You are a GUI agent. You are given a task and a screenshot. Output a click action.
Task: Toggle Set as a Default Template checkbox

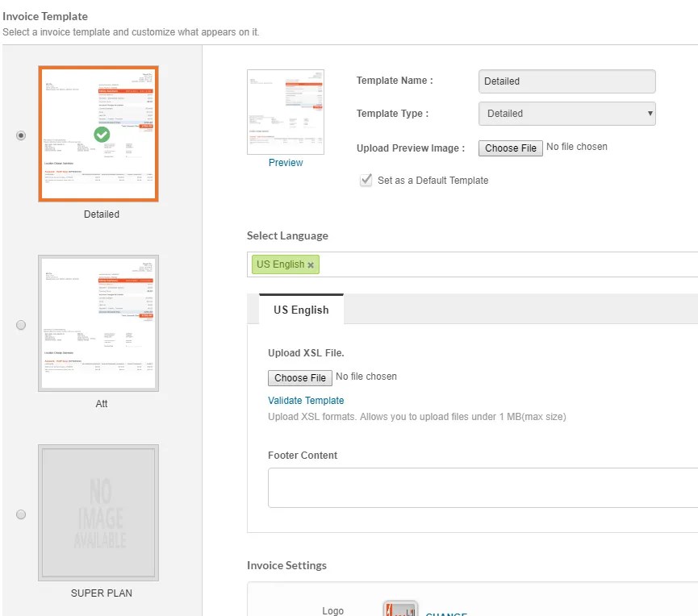pyautogui.click(x=366, y=180)
